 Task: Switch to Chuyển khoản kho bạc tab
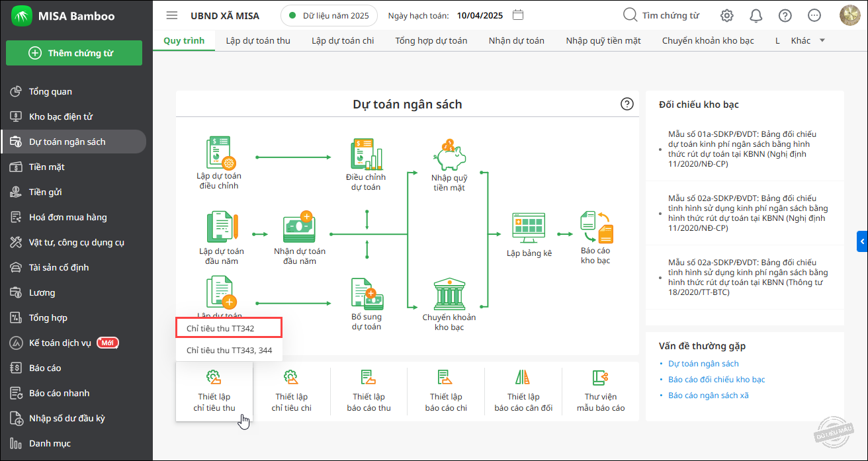tap(708, 40)
